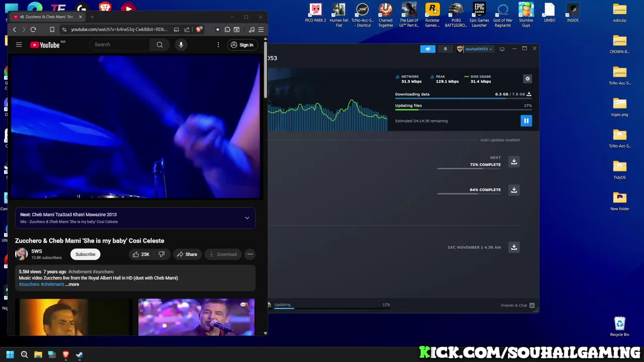Click download icon beside 64% COMPLETE
Viewport: 644px width, 362px height.
[514, 190]
